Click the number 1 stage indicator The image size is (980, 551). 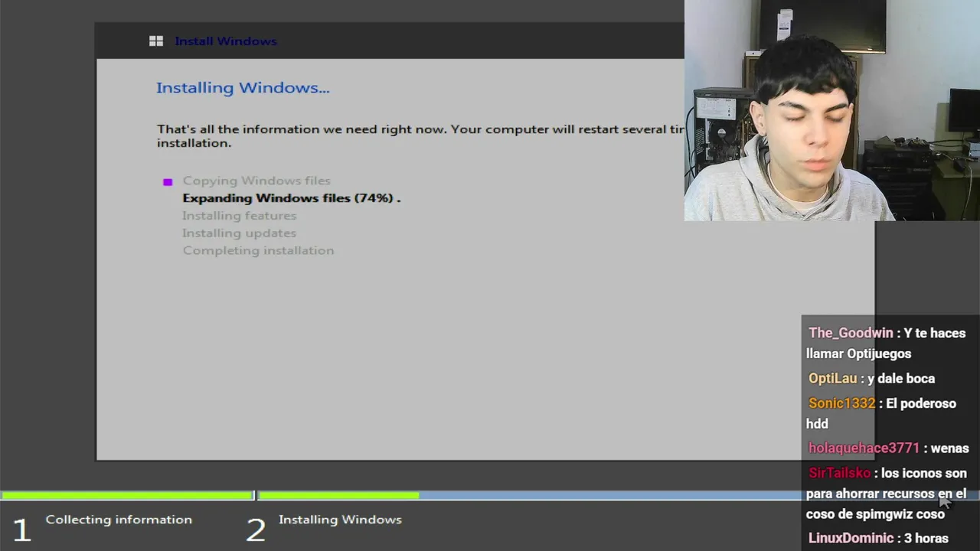click(x=21, y=530)
